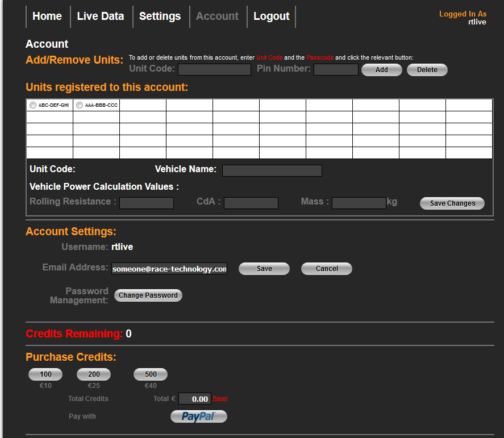
Task: Choose the 200 credits option
Action: [94, 374]
